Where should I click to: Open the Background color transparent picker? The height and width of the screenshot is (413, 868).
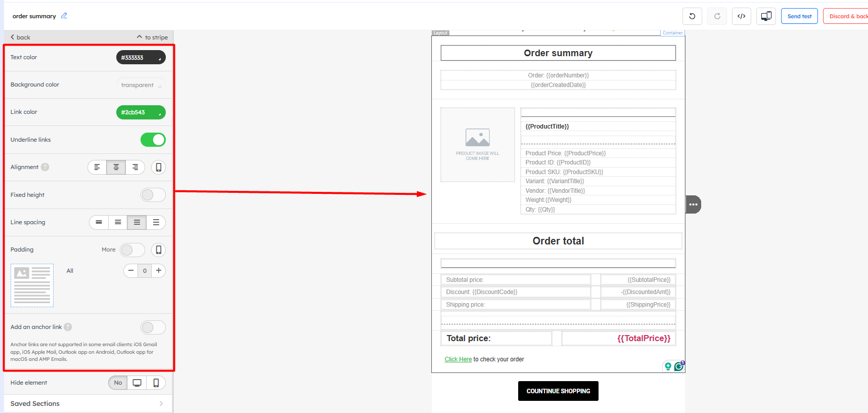(x=141, y=85)
